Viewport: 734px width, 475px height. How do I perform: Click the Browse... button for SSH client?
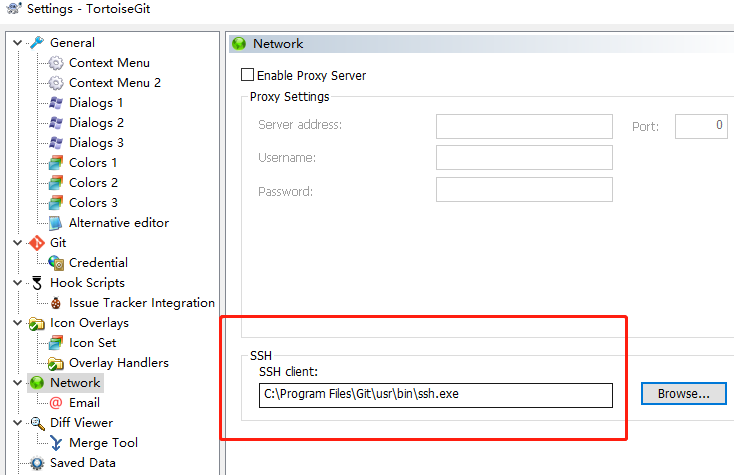click(683, 394)
